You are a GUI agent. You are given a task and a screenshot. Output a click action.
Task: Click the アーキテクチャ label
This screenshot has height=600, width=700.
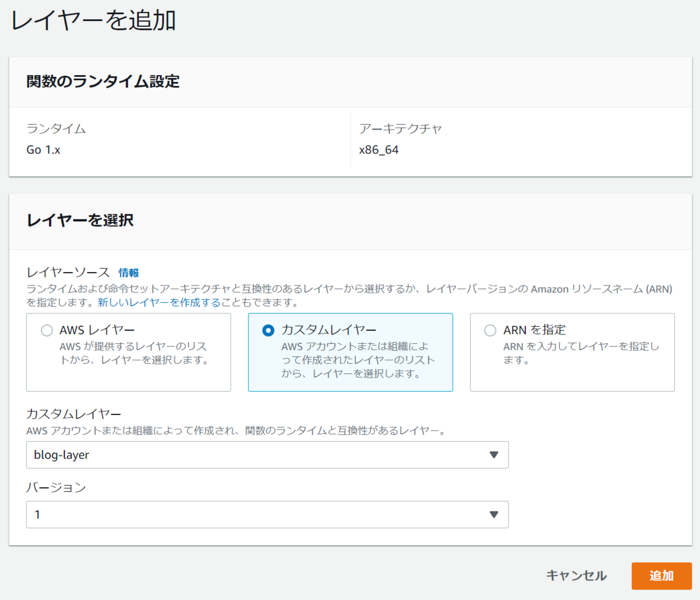point(400,128)
